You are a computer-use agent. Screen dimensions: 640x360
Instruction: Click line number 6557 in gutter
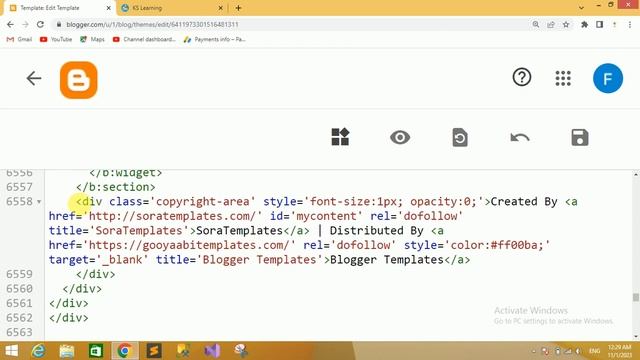tap(19, 187)
